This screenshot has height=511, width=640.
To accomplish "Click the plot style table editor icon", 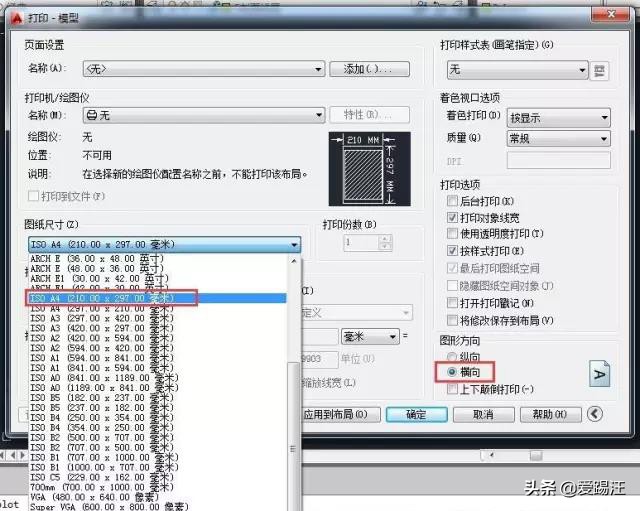I will click(x=599, y=71).
